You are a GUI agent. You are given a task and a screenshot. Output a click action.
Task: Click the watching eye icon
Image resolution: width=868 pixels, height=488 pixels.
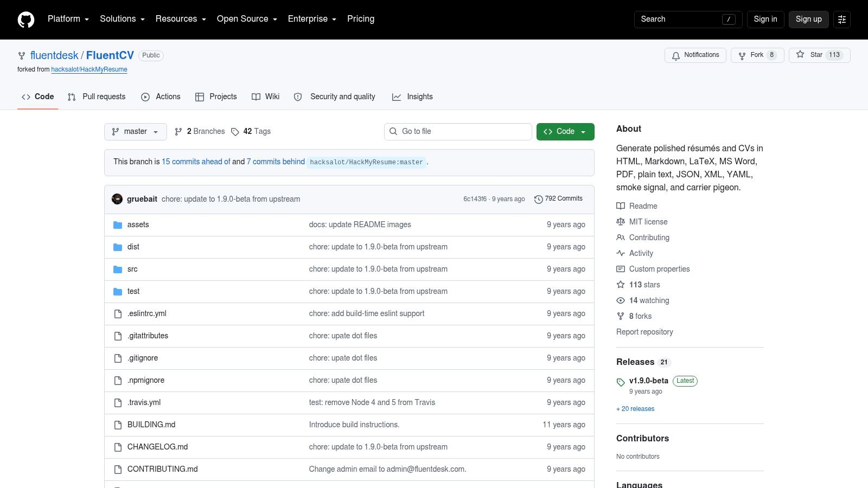(621, 300)
